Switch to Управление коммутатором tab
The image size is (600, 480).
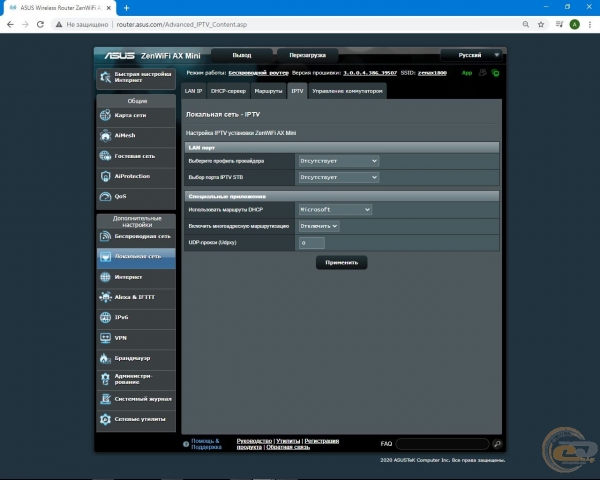point(347,91)
